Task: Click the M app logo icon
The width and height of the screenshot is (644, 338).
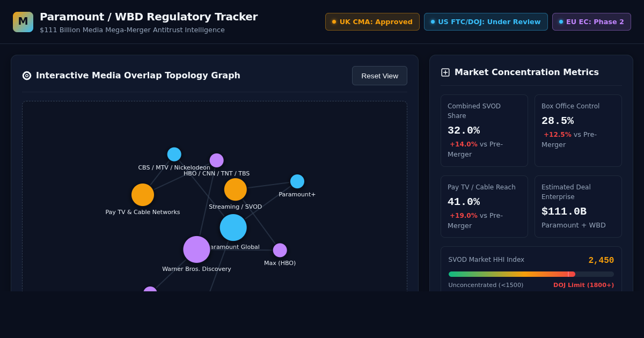Action: click(x=23, y=22)
